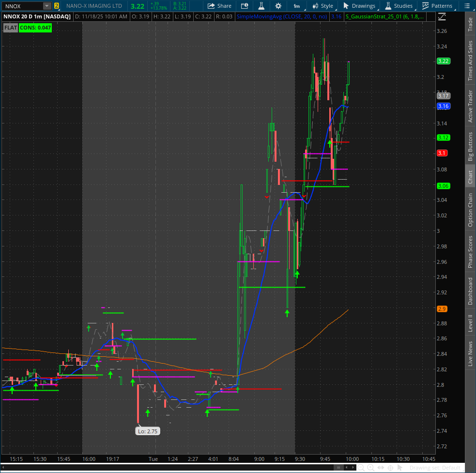The width and height of the screenshot is (476, 473).
Task: Click the flask quick-study icon
Action: [261, 6]
